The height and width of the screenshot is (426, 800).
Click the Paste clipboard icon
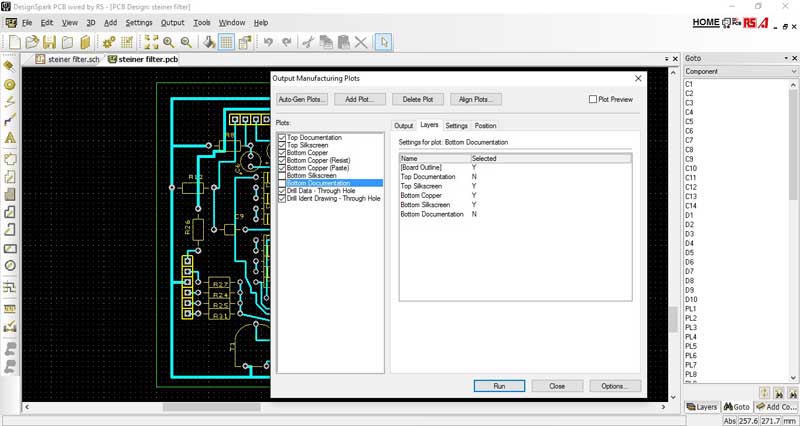(344, 42)
